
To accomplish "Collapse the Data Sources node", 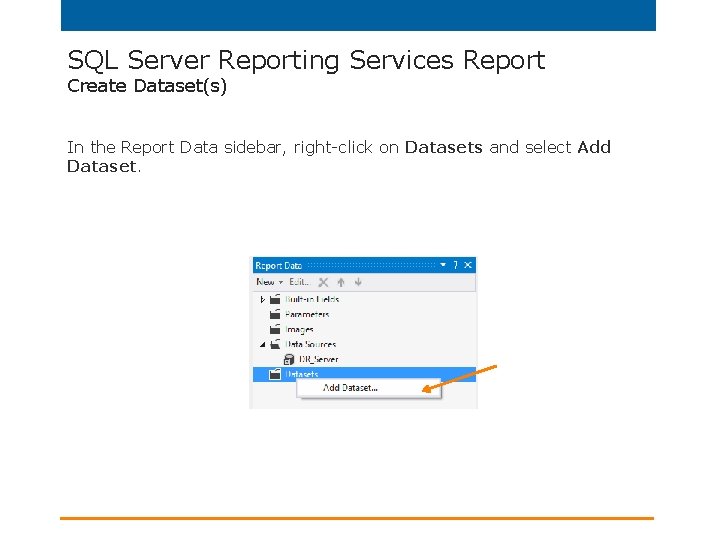I will 262,344.
